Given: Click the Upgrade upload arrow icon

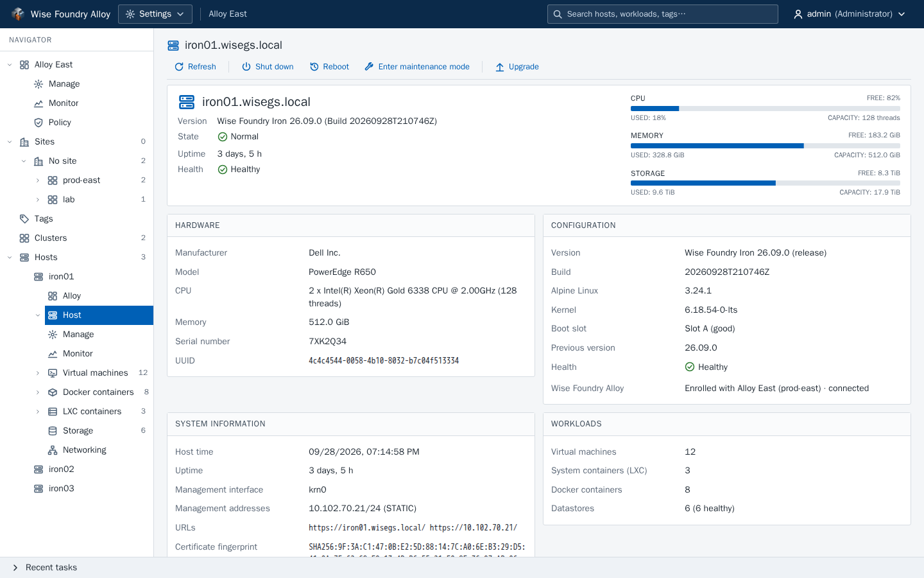Looking at the screenshot, I should 500,67.
